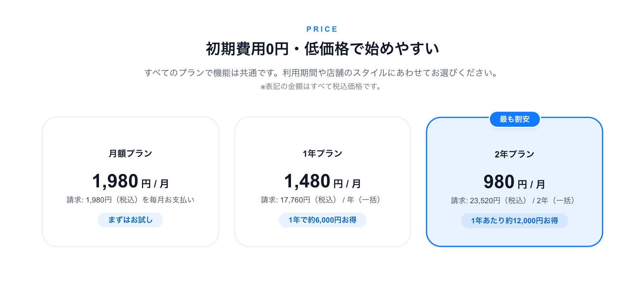Click the 請求: 1,980円 monthly billing text

pos(130,200)
